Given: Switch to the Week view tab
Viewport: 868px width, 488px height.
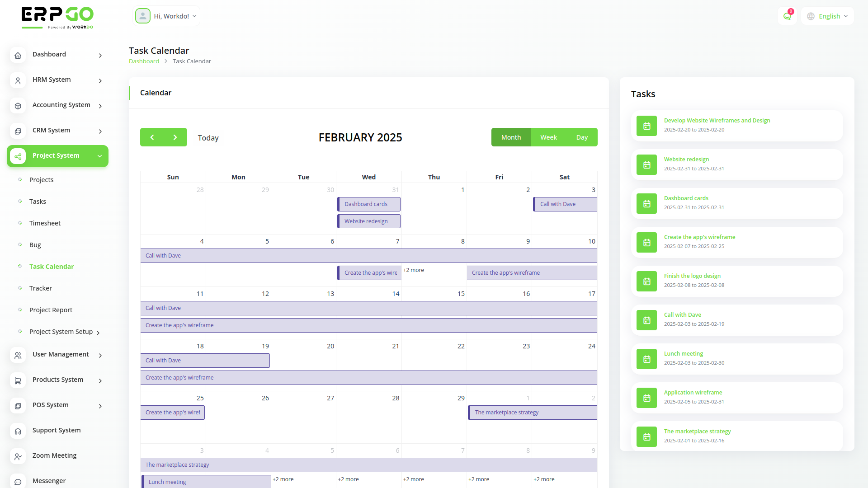Looking at the screenshot, I should click(x=548, y=137).
